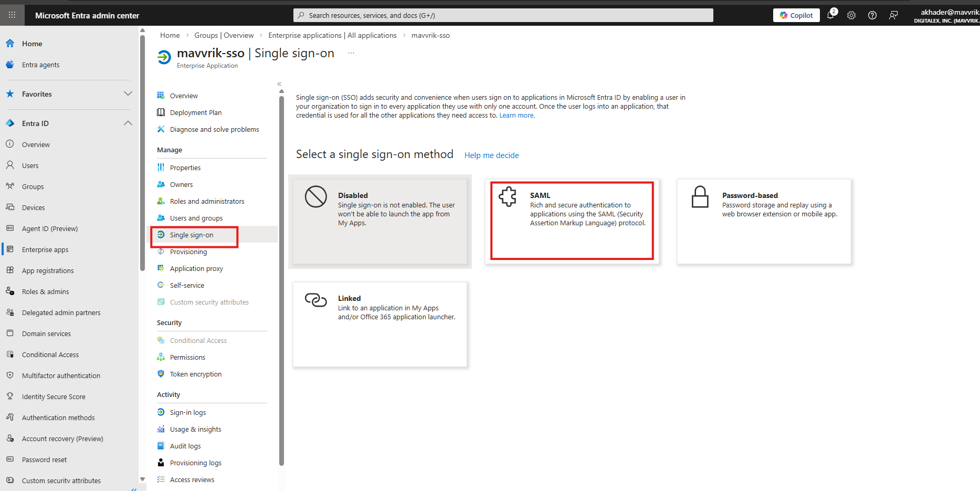Collapse the Favorites section
Viewport: 980px width, 491px height.
pyautogui.click(x=128, y=94)
